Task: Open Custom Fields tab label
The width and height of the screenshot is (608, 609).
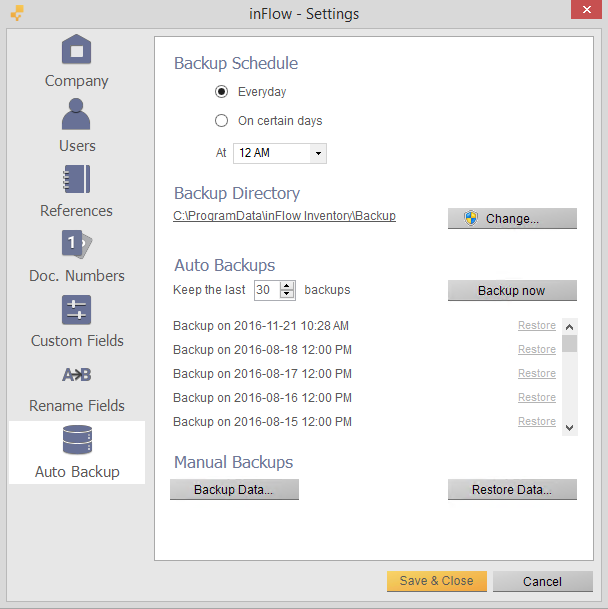Action: (x=77, y=341)
